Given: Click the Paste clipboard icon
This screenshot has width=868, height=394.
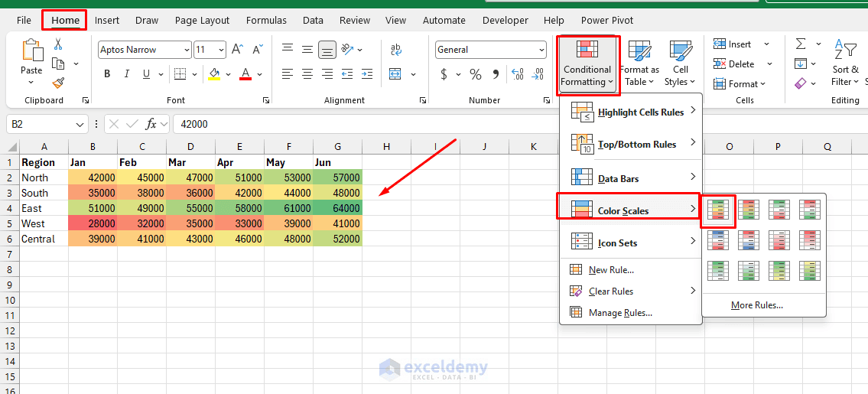Looking at the screenshot, I should pyautogui.click(x=31, y=50).
